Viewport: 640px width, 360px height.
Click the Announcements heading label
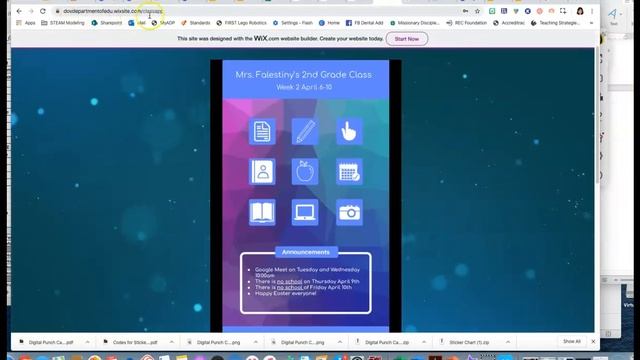[x=306, y=252]
